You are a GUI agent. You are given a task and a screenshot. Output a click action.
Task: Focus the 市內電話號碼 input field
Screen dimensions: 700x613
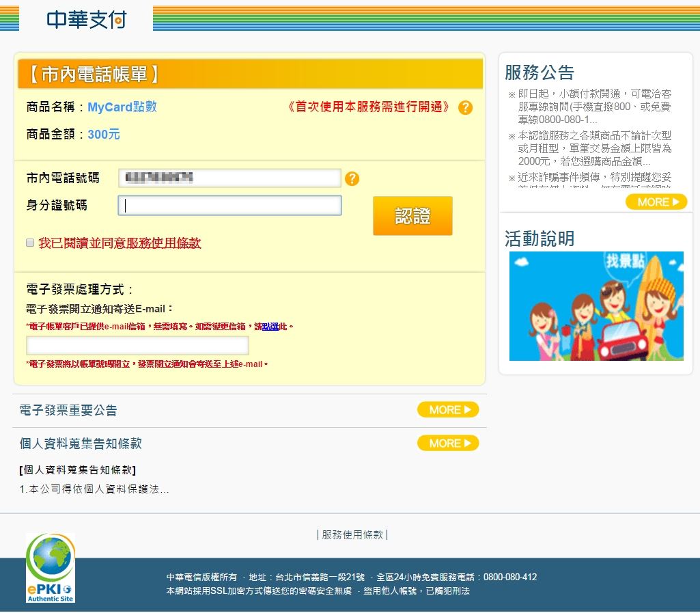click(x=229, y=178)
